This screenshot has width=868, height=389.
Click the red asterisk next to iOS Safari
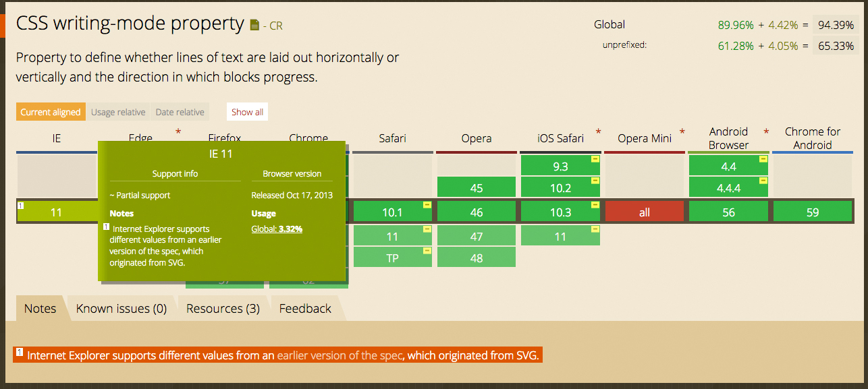pyautogui.click(x=598, y=131)
